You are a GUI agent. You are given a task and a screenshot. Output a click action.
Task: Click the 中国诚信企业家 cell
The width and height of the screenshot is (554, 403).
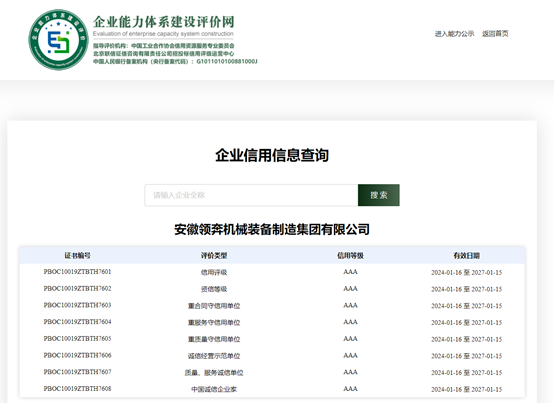pyautogui.click(x=214, y=389)
